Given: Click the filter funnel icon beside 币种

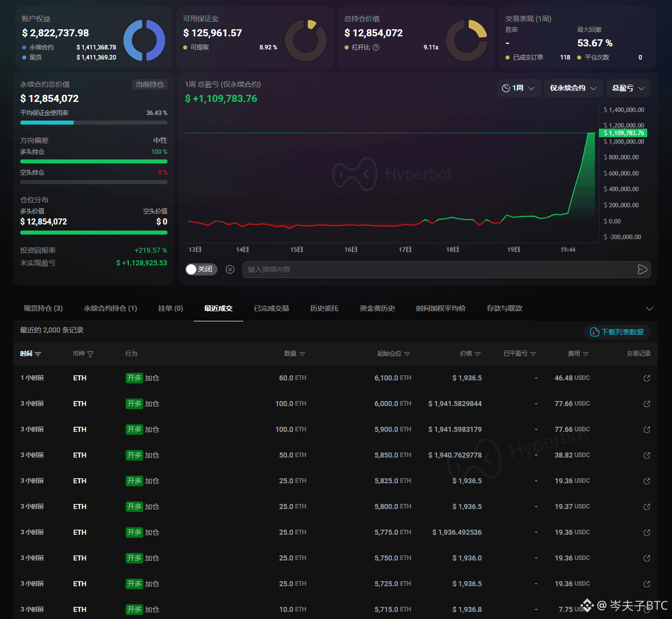Looking at the screenshot, I should pyautogui.click(x=90, y=354).
